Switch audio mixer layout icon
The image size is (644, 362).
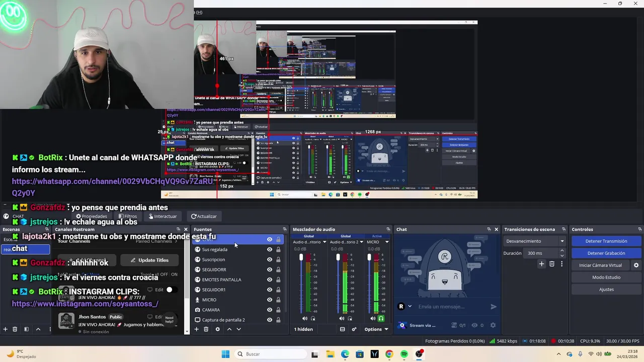pyautogui.click(x=342, y=329)
